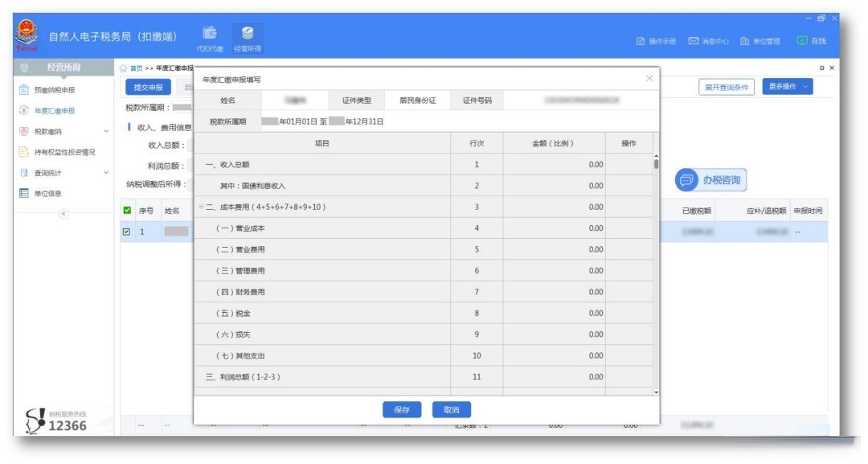
Task: Click the home icon in the breadcrumb
Action: click(x=123, y=68)
